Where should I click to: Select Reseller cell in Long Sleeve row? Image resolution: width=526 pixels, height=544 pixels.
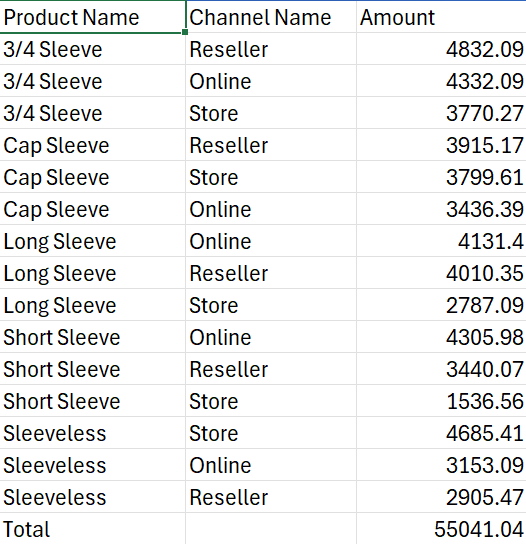pyautogui.click(x=271, y=273)
